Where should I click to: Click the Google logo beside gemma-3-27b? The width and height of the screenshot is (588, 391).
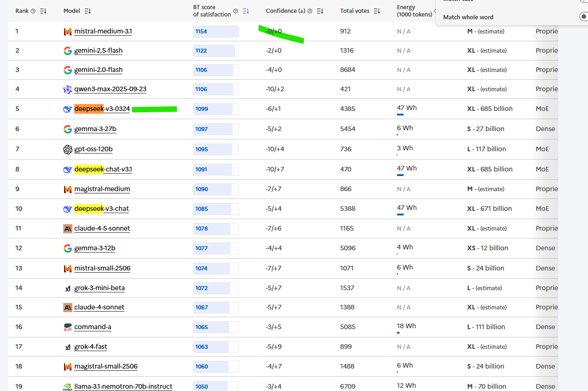(68, 129)
